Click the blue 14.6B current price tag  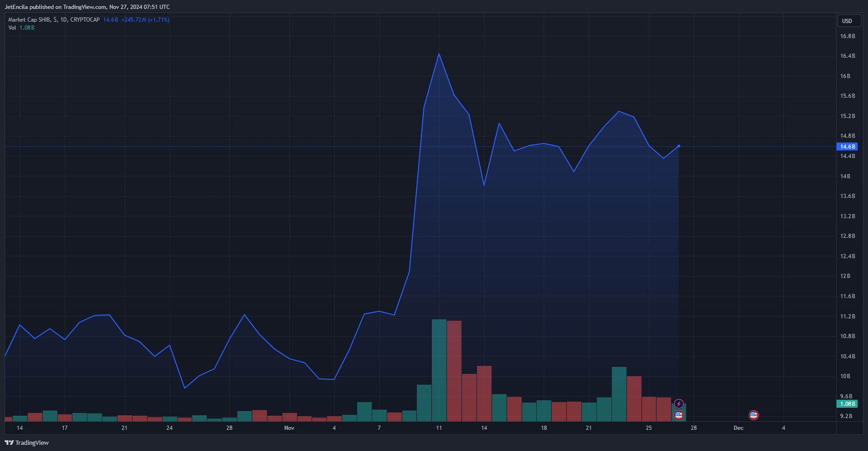point(847,147)
